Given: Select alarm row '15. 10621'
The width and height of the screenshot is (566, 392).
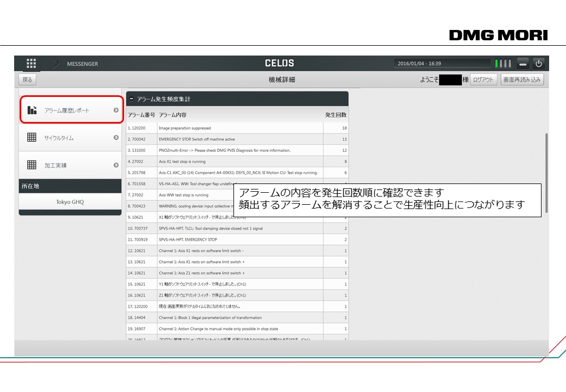Looking at the screenshot, I should [237, 285].
